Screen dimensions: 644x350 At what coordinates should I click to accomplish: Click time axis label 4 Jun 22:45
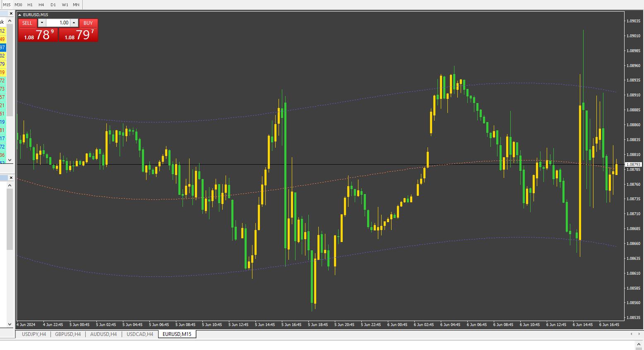[53, 325]
